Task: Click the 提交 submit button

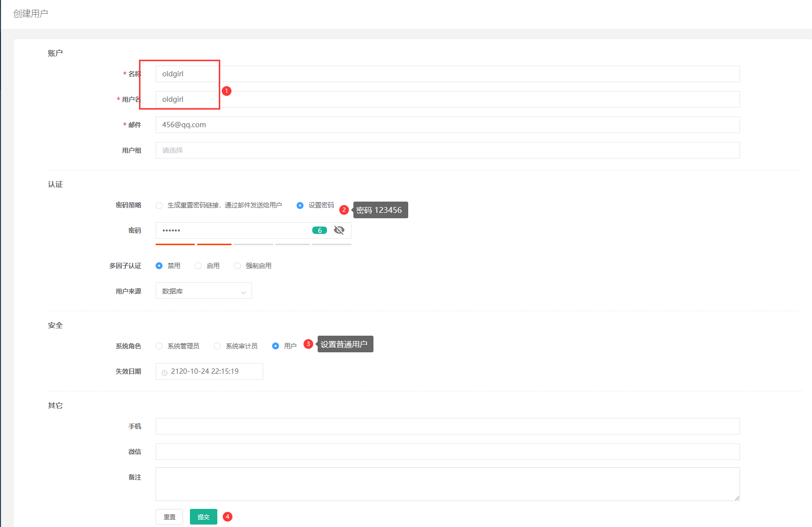Action: click(204, 517)
